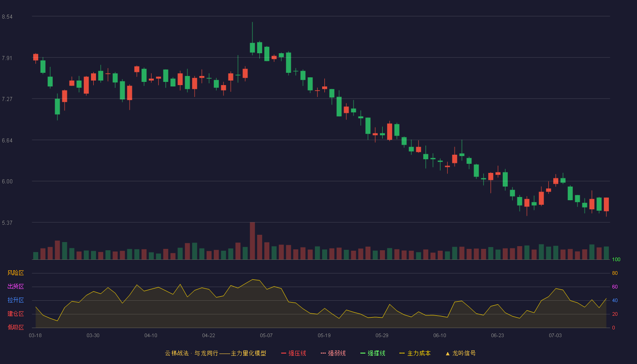
Task: Click the 8.54 price axis label
Action: coord(7,17)
